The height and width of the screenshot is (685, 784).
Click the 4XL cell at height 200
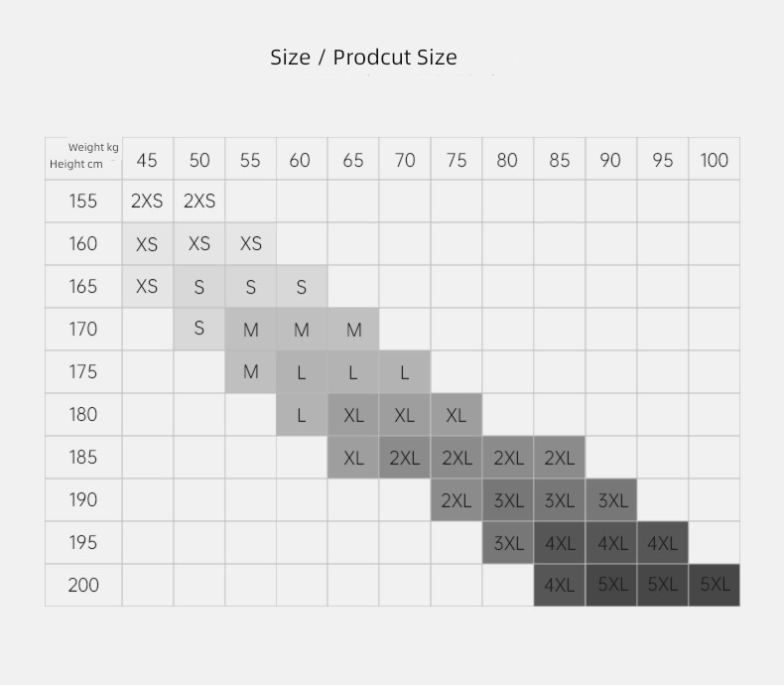coord(560,585)
